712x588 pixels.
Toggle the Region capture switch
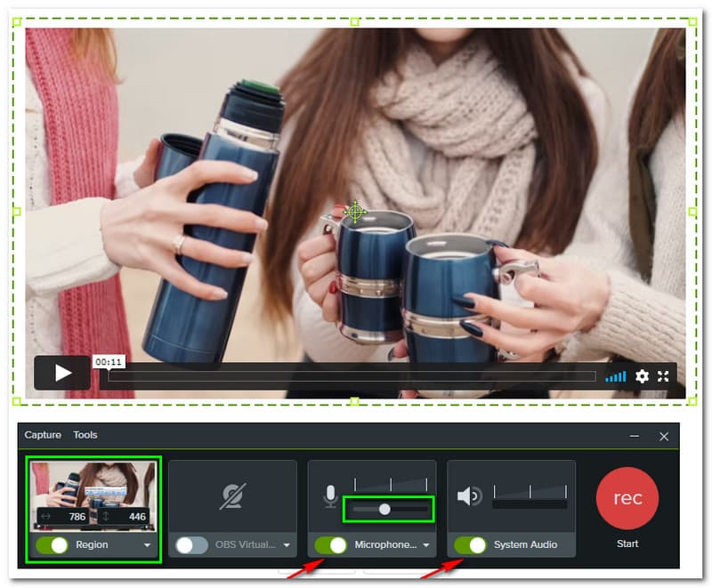pos(52,545)
